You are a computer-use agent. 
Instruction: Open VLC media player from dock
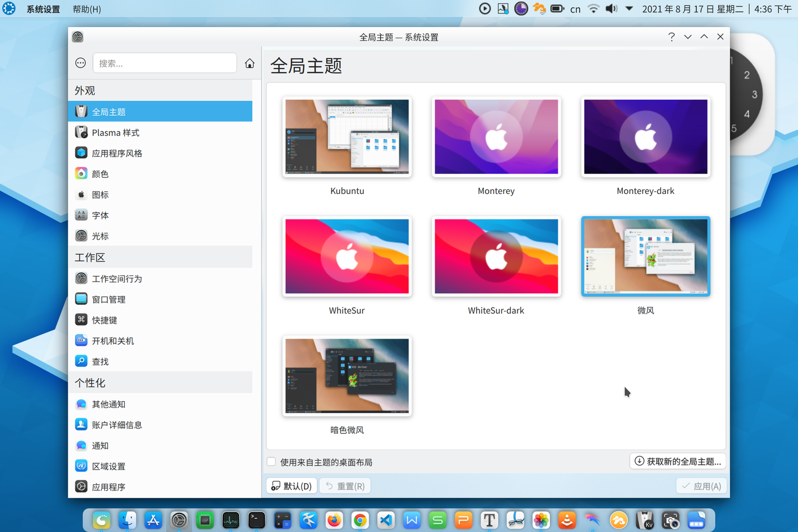567,520
